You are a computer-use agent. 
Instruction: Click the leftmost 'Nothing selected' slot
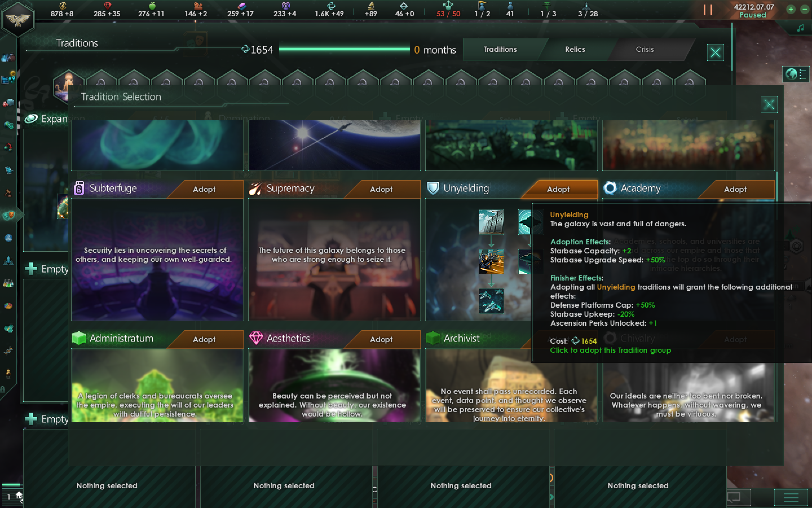[107, 485]
